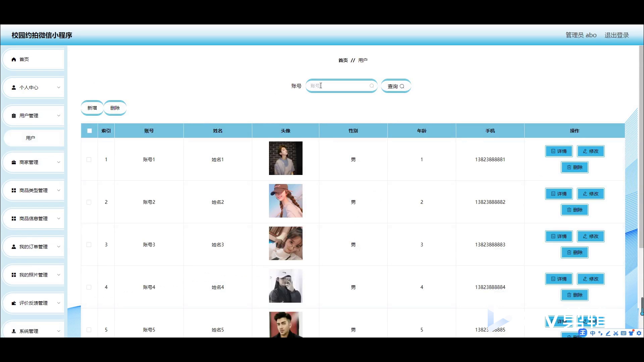The width and height of the screenshot is (644, 362).
Task: Click row 删除 button for 账号1
Action: point(575,167)
